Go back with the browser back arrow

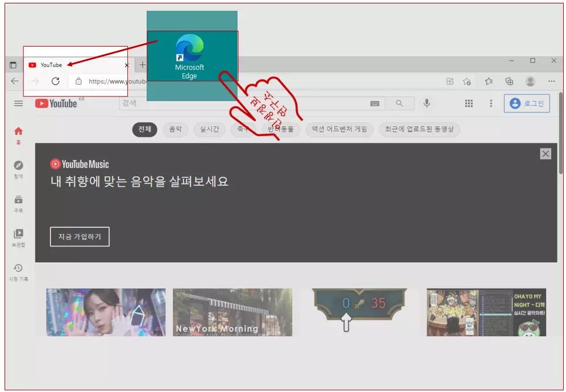coord(15,81)
